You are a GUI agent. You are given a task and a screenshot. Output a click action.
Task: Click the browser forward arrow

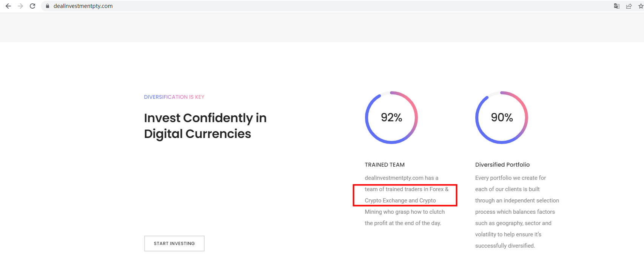[x=20, y=6]
